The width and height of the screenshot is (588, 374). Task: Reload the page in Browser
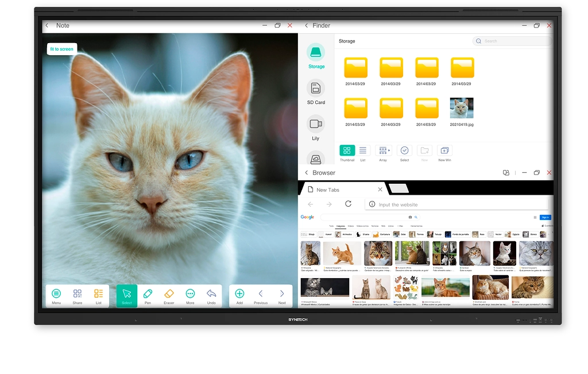click(348, 204)
